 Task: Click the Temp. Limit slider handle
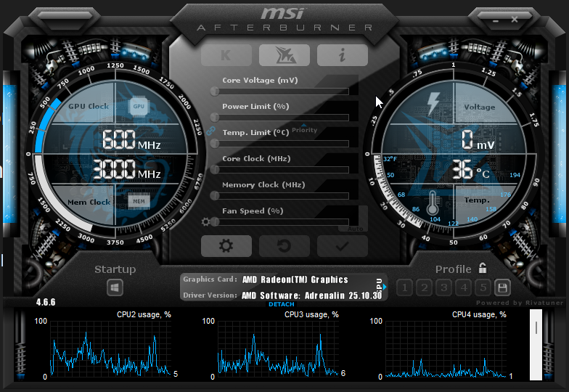click(x=215, y=144)
